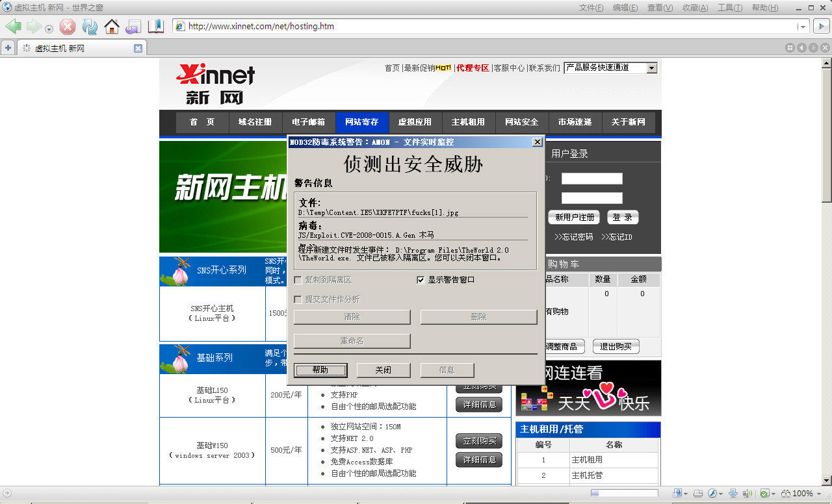832x504 pixels.
Task: Click 详细信息 for 基础W150
Action: (479, 460)
